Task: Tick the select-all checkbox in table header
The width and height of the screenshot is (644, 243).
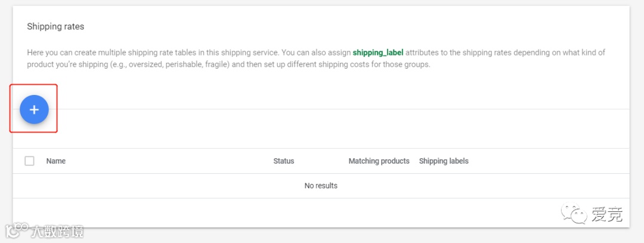Action: pos(30,161)
